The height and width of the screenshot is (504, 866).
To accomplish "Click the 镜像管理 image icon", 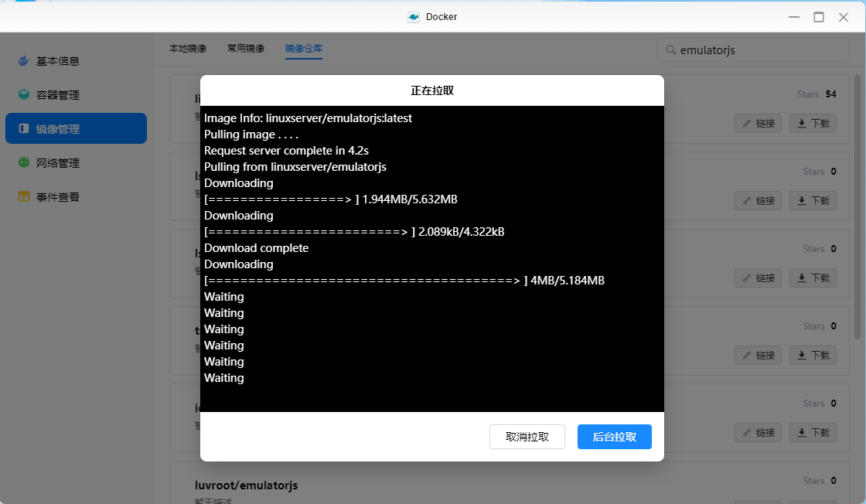I will click(24, 128).
